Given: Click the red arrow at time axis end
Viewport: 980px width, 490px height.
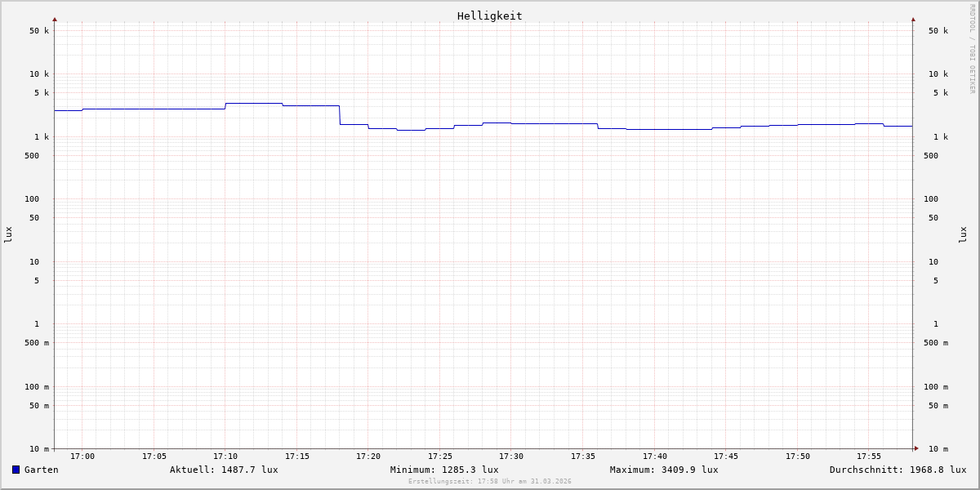Looking at the screenshot, I should click(x=916, y=448).
